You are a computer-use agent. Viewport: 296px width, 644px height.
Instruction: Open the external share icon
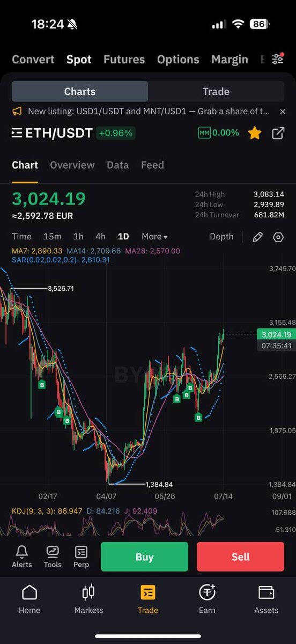coord(278,133)
